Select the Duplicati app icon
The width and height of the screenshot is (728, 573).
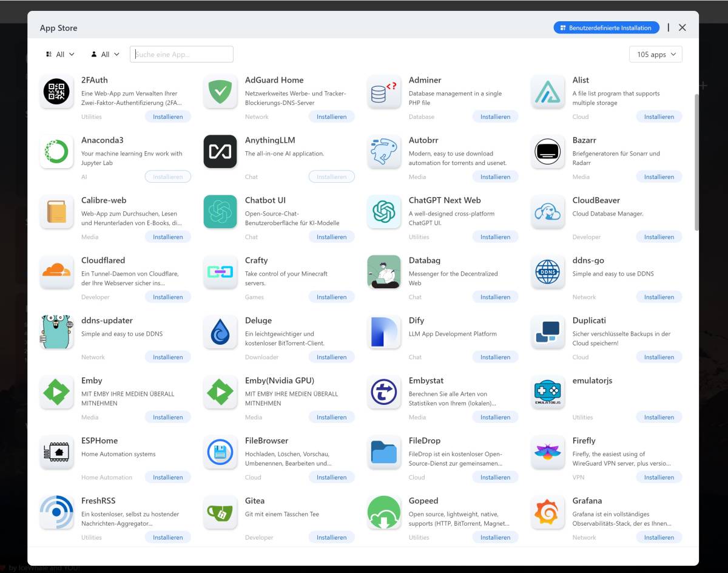click(x=548, y=332)
